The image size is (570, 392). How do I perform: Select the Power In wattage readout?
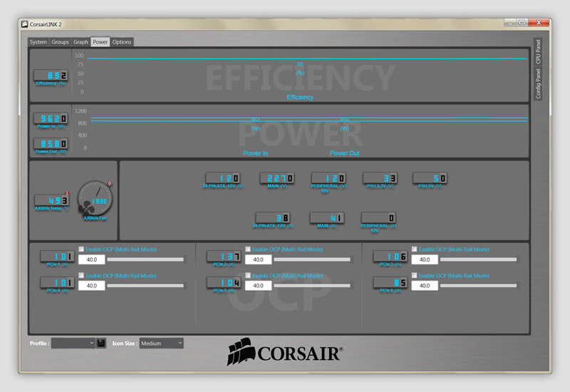click(x=52, y=119)
